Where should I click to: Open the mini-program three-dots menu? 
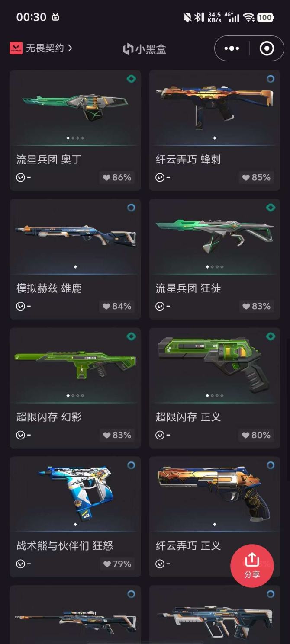coord(232,48)
